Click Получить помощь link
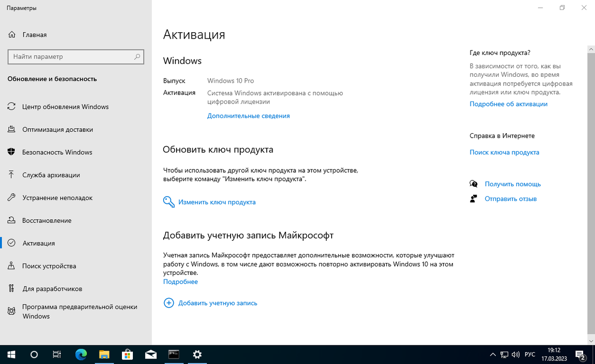Viewport: 595px width, 364px height. [513, 184]
